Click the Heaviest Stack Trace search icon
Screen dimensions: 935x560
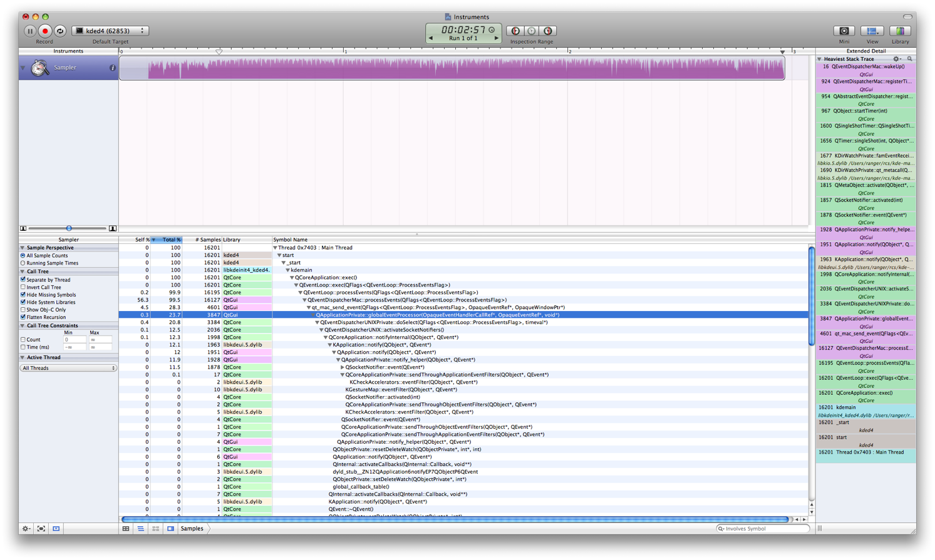pos(910,59)
